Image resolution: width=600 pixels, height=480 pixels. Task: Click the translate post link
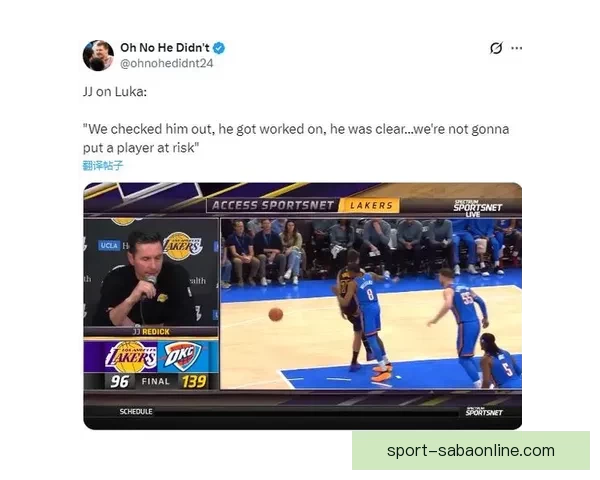103,165
